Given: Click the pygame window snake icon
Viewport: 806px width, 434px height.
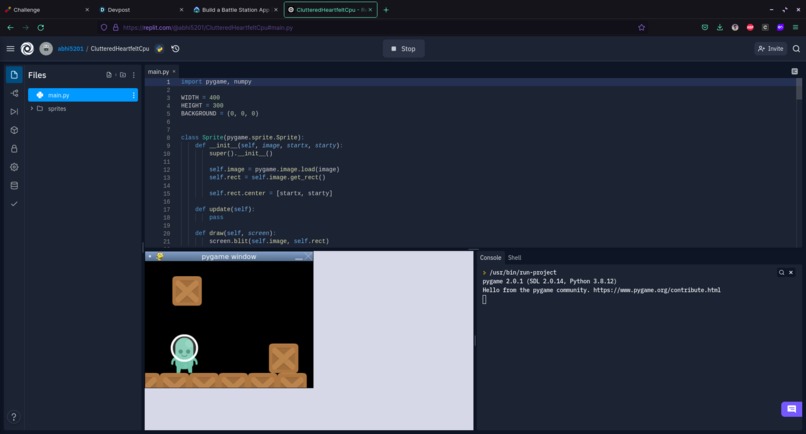Looking at the screenshot, I should click(160, 256).
